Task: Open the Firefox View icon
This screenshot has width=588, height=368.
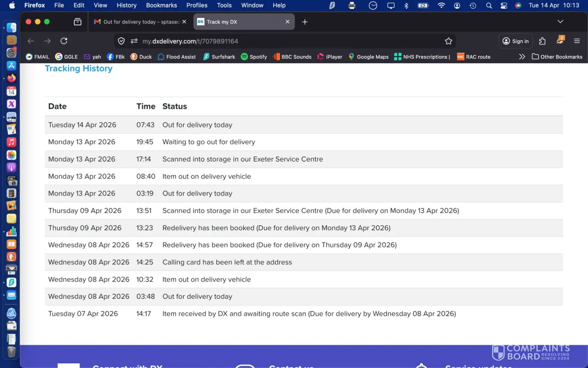Action: 78,22
